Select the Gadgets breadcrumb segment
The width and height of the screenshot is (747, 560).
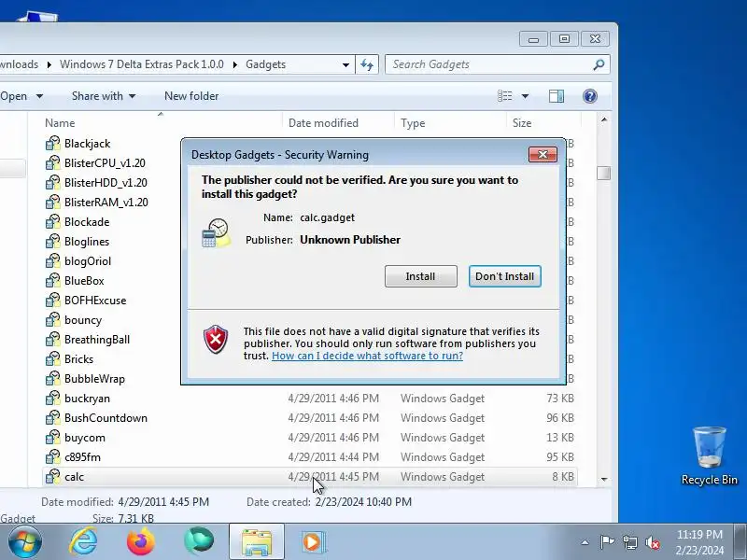[x=266, y=64]
